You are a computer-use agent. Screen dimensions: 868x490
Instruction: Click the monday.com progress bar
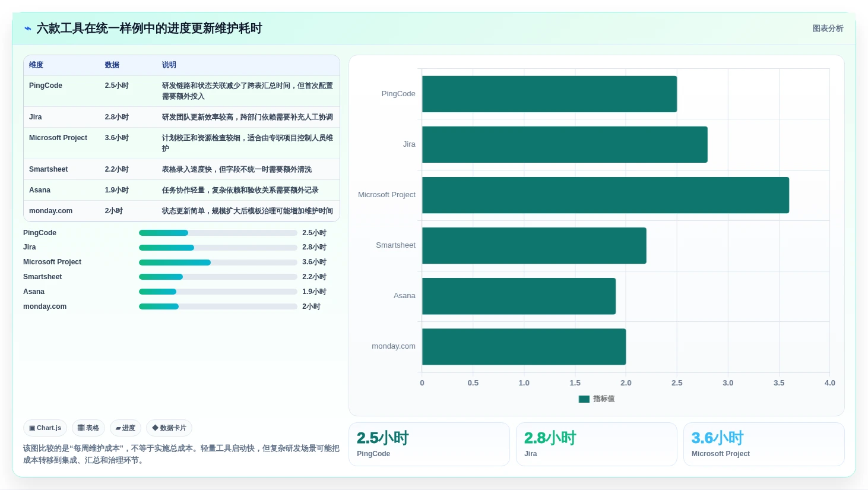[x=218, y=306]
